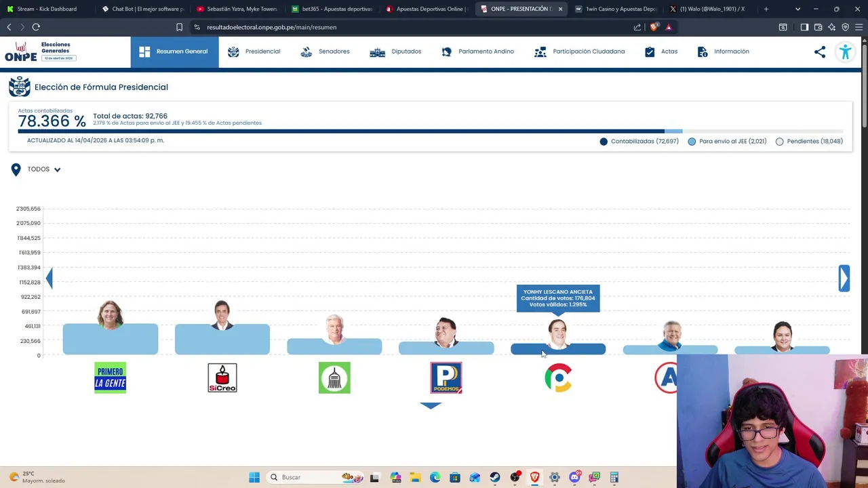Switch to the Chat Bot browser tab
The height and width of the screenshot is (488, 868).
tap(142, 9)
